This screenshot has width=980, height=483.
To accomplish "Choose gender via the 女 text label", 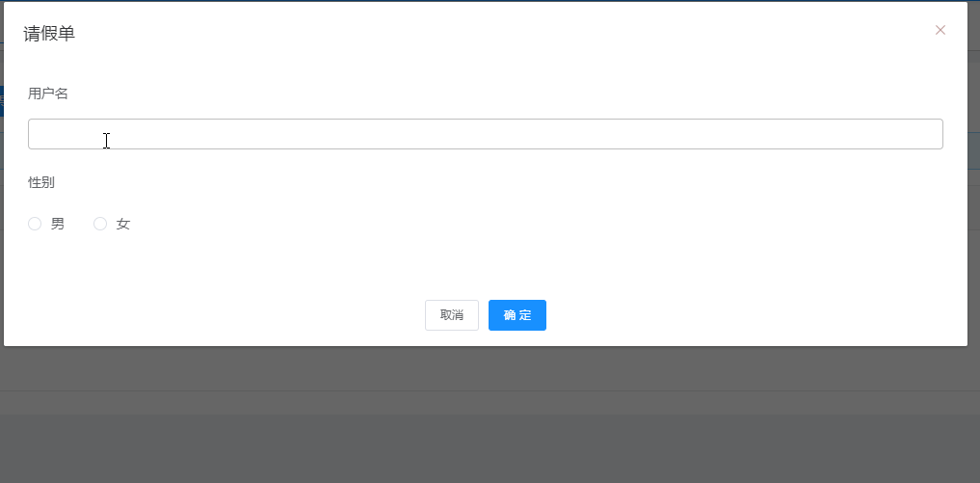I will tap(123, 224).
